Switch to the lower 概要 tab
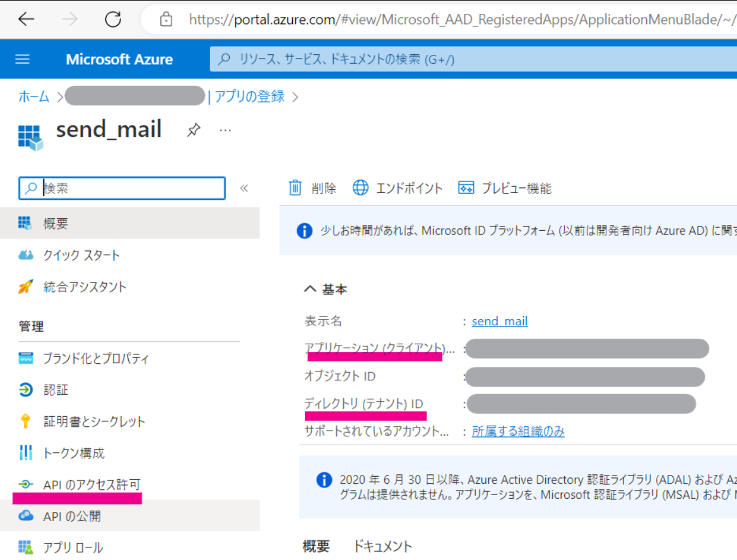 pos(316,546)
